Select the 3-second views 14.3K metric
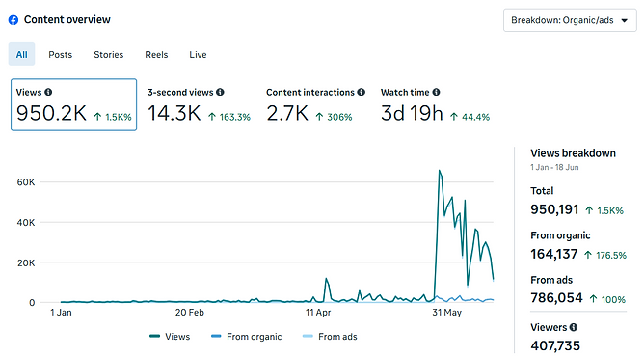Image resolution: width=644 pixels, height=358 pixels. pyautogui.click(x=200, y=105)
